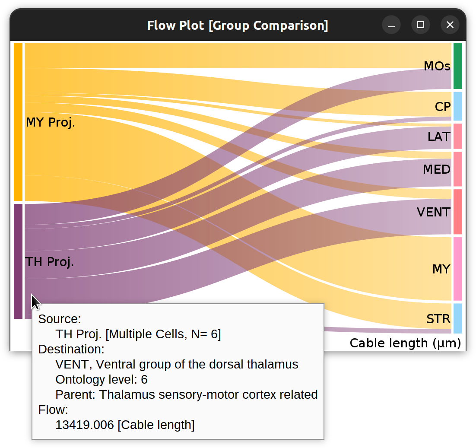476x448 pixels.
Task: Select the green MOs destination node
Action: pos(458,66)
